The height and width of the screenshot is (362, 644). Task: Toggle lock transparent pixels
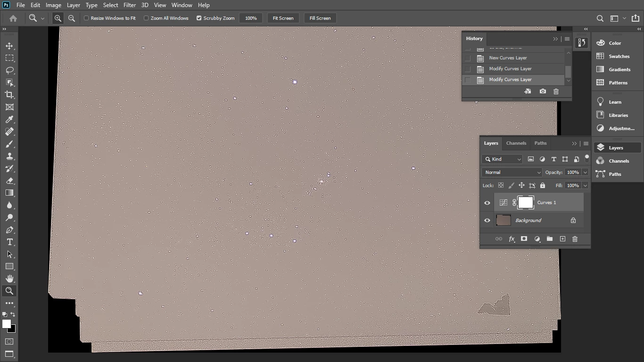[501, 185]
